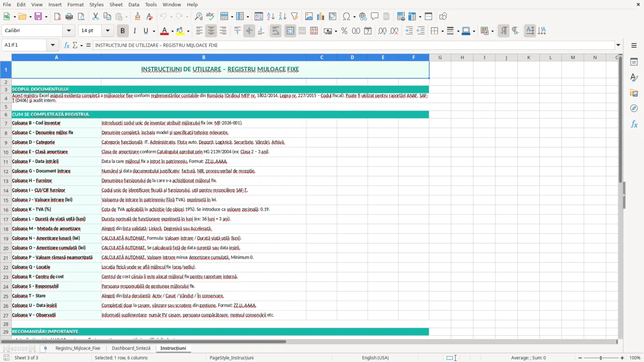
Task: Select row 7 header
Action: pos(6,123)
